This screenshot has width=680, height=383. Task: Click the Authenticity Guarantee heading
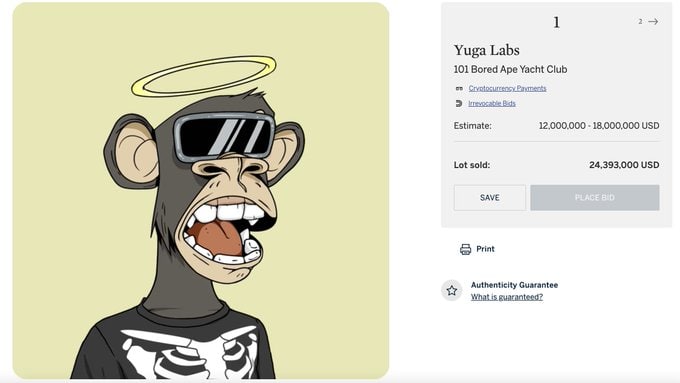pyautogui.click(x=514, y=285)
